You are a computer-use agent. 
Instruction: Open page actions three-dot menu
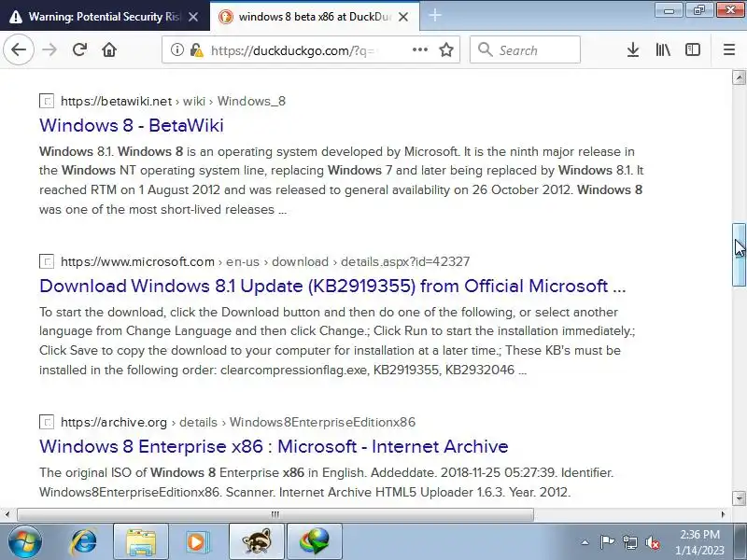(x=419, y=49)
